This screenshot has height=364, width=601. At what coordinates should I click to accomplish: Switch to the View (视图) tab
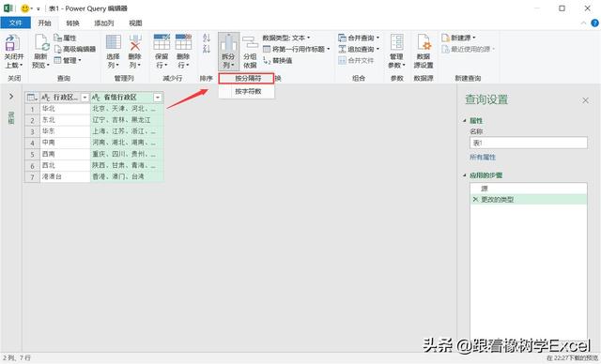tap(135, 23)
